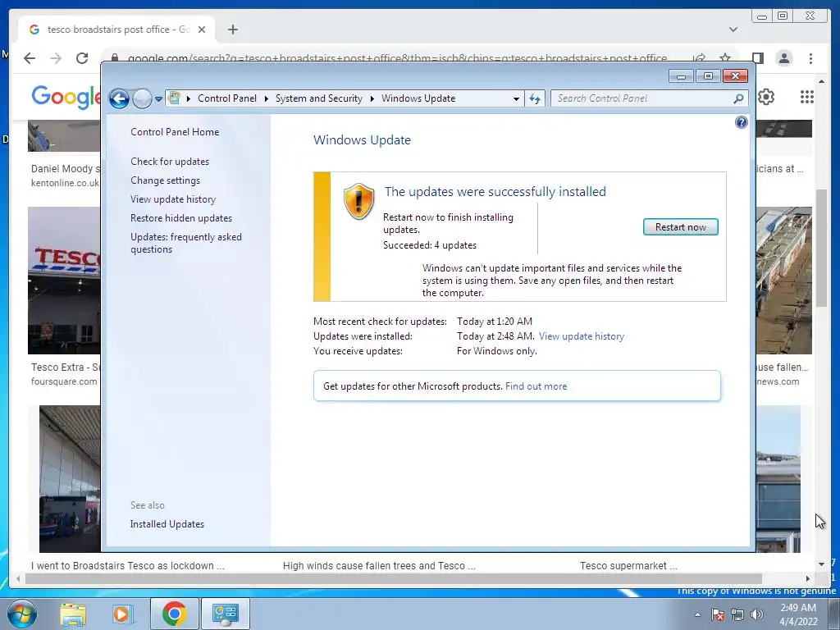840x630 pixels.
Task: Bookmark page with star icon in Chrome
Action: click(725, 57)
